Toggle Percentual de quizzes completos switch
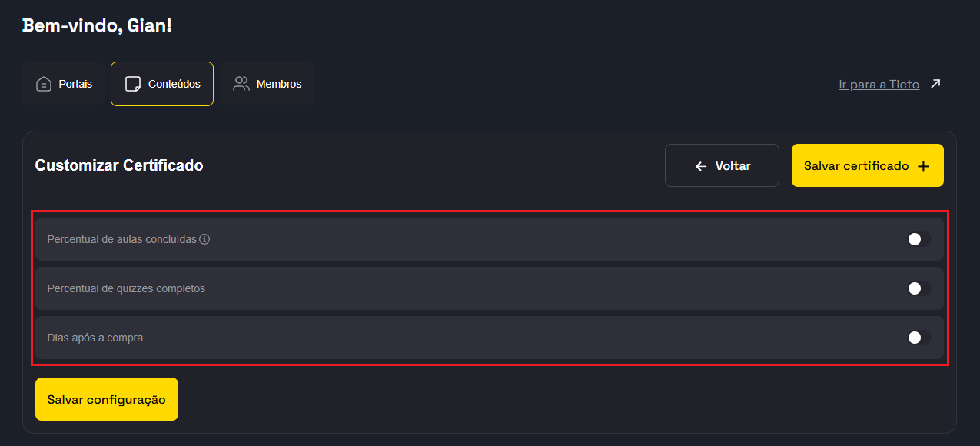The image size is (980, 446). point(919,288)
